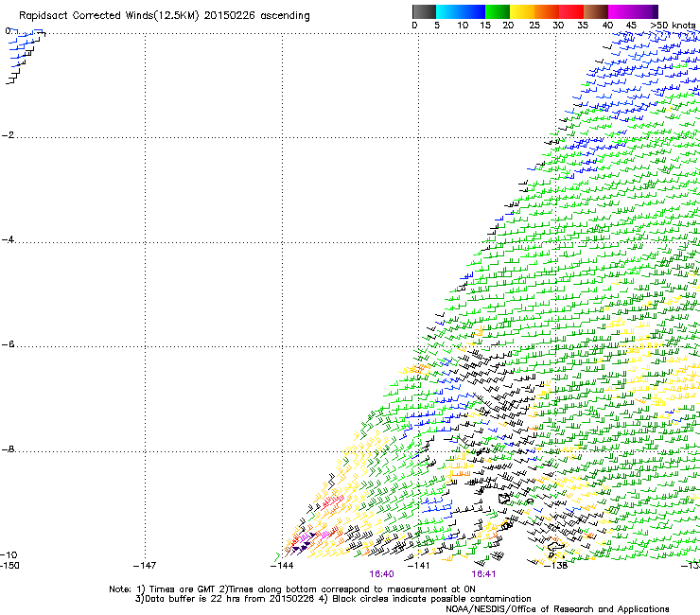This screenshot has width=700, height=615.
Task: Click the '-2' latitude axis label
Action: click(8, 135)
